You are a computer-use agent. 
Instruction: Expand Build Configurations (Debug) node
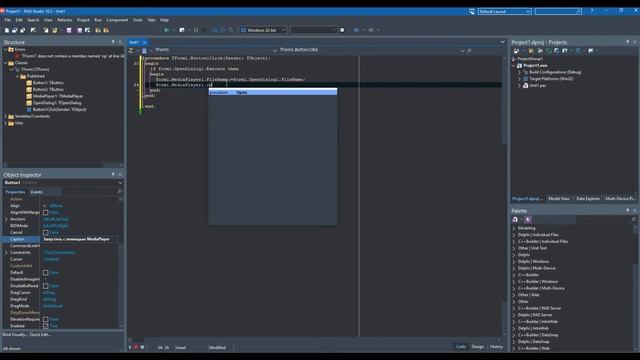(520, 72)
